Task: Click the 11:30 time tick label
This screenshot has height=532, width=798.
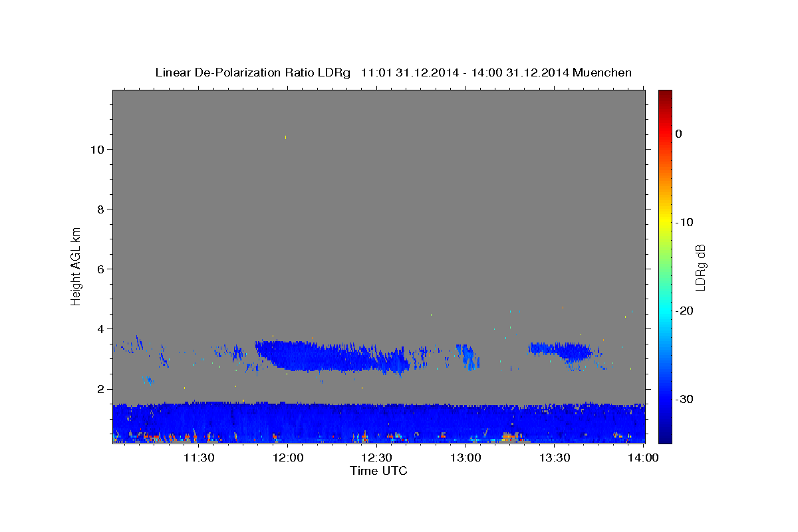Action: tap(198, 458)
